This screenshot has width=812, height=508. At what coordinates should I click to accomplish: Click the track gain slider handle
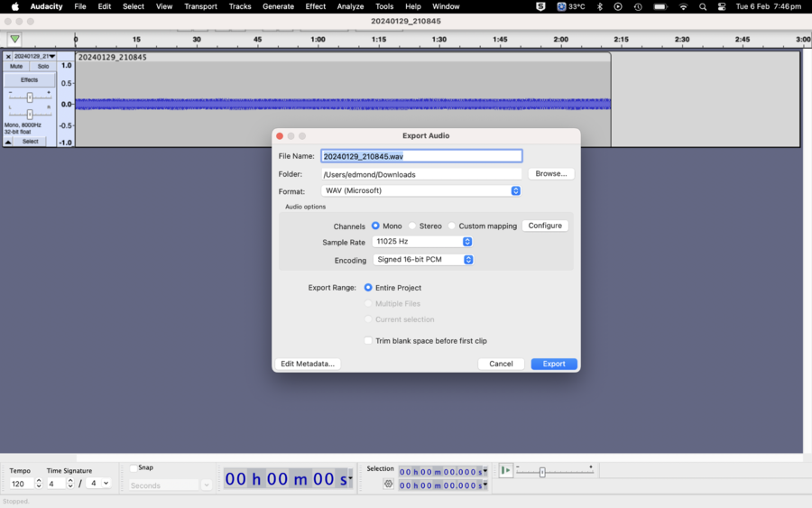click(x=30, y=97)
